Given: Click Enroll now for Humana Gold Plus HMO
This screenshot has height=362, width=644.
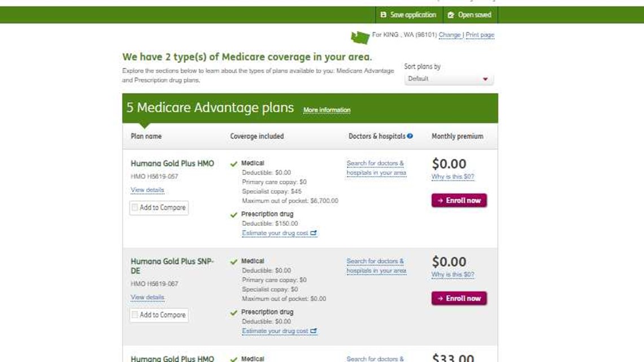Looking at the screenshot, I should pyautogui.click(x=459, y=200).
